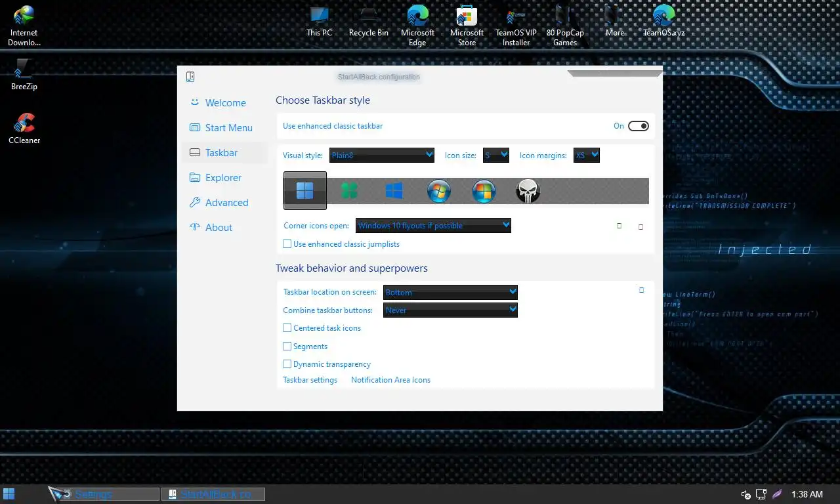
Task: Choose the green clover start button style
Action: point(350,191)
